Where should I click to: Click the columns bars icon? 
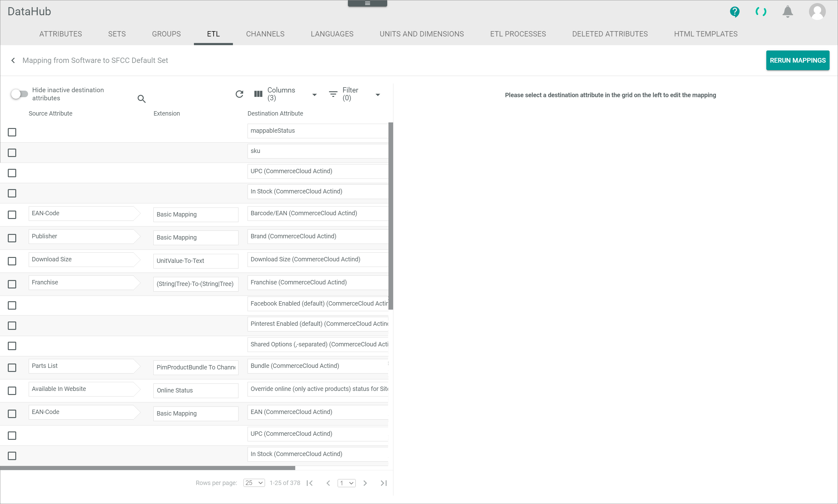(258, 94)
